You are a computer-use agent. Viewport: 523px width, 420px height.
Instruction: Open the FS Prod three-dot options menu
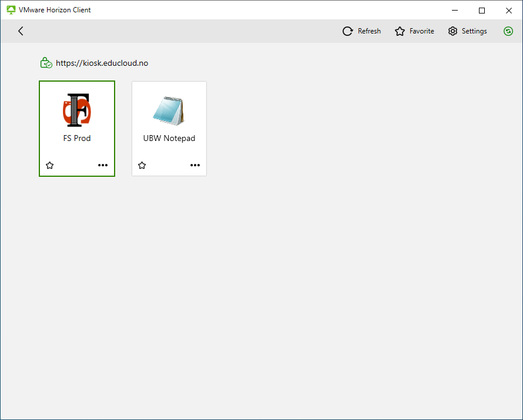[x=103, y=165]
